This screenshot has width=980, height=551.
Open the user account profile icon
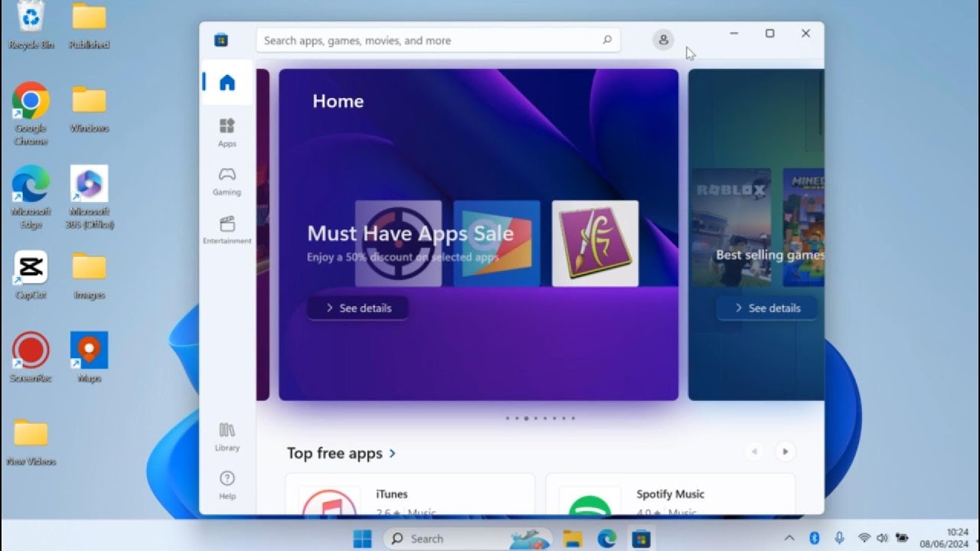pyautogui.click(x=663, y=40)
